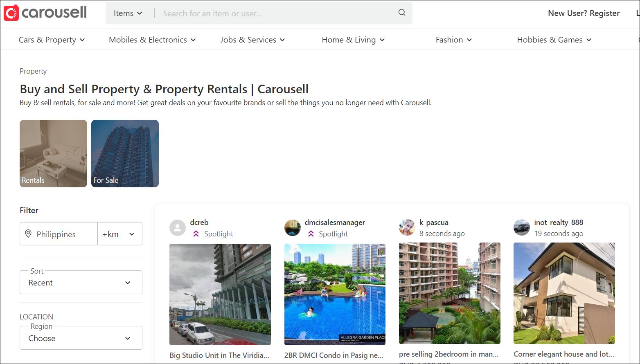
Task: Click Spotlight arrow icon under dmcisalesmanager
Action: (311, 234)
